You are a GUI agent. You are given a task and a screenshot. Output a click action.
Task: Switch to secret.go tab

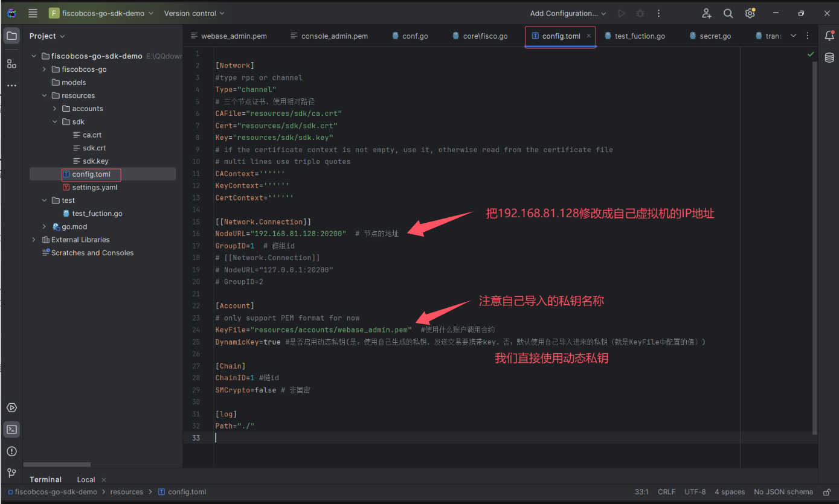click(x=711, y=36)
